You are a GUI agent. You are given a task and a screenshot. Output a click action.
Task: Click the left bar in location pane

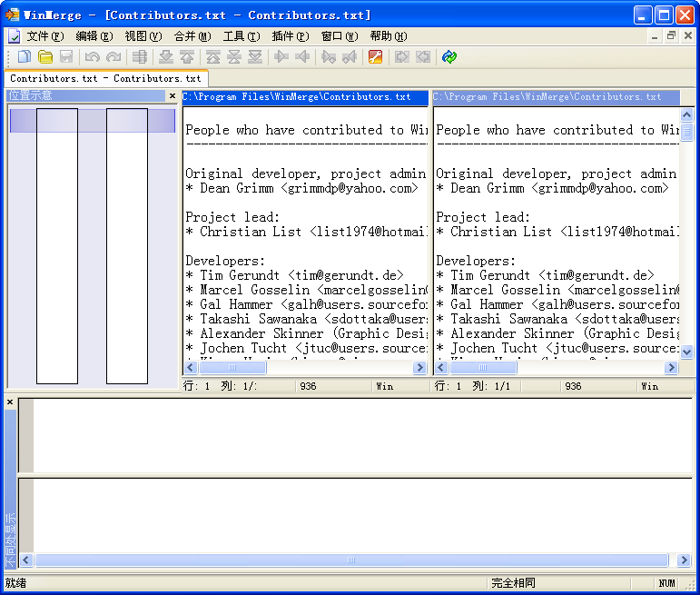click(56, 245)
